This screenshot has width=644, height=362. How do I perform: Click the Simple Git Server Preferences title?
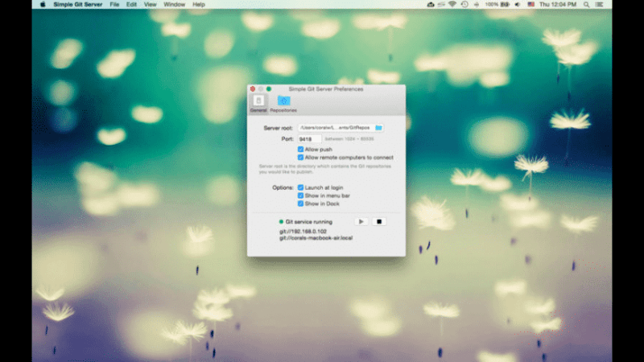coord(326,89)
